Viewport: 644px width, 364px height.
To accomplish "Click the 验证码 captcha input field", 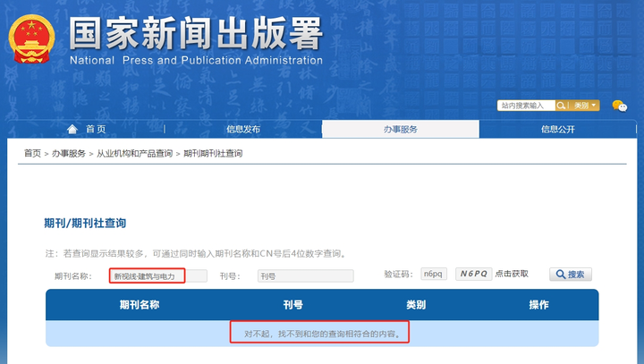I will click(x=434, y=274).
